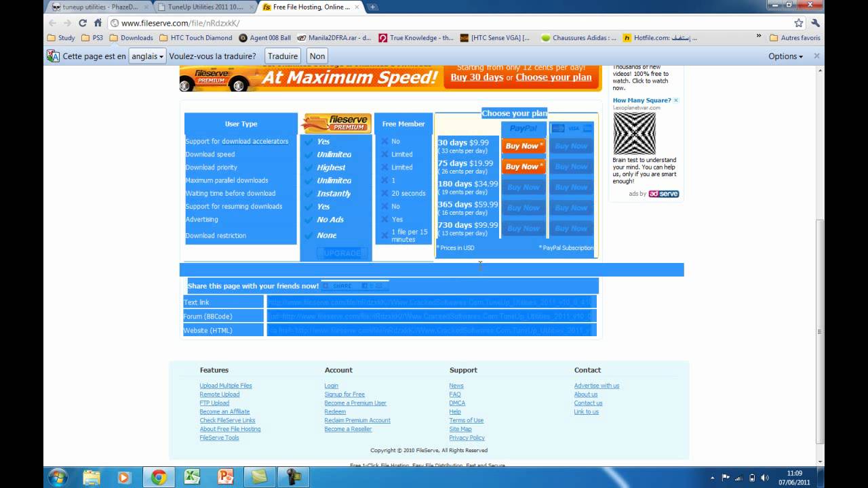
Task: Open the Signup for Free link
Action: tap(344, 394)
